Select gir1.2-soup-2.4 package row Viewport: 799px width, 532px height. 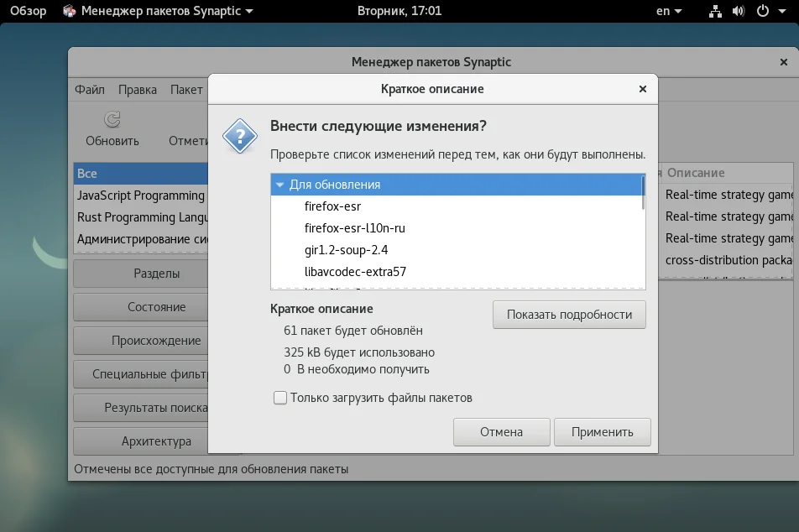point(458,250)
